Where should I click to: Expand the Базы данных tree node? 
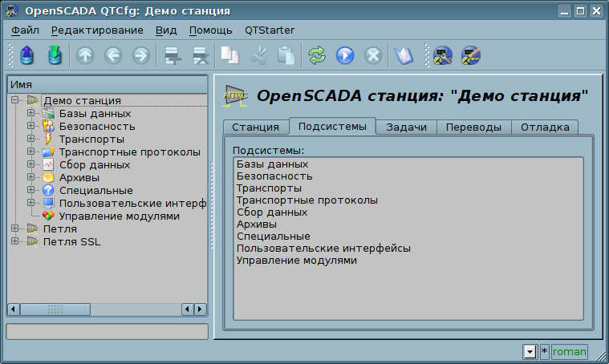31,113
